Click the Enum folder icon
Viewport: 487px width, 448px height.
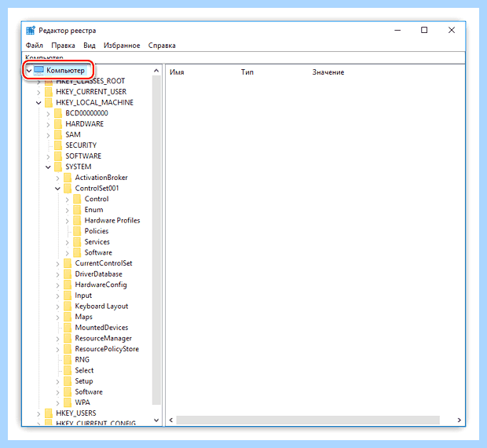pos(77,210)
